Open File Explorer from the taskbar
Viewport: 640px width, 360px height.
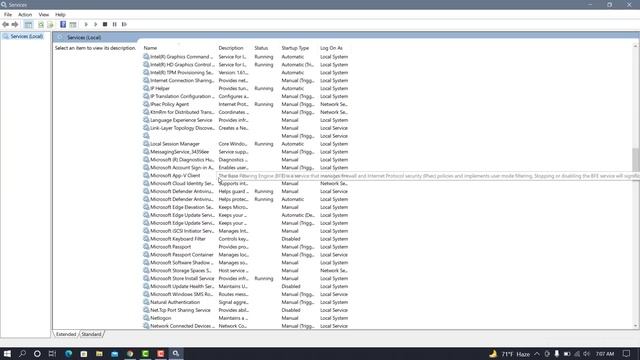click(x=99, y=353)
